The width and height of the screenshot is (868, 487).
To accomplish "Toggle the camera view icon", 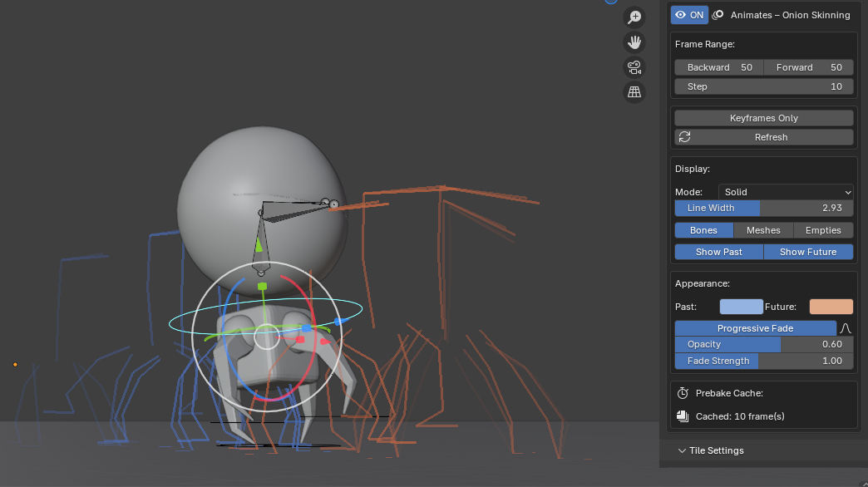I will [634, 67].
